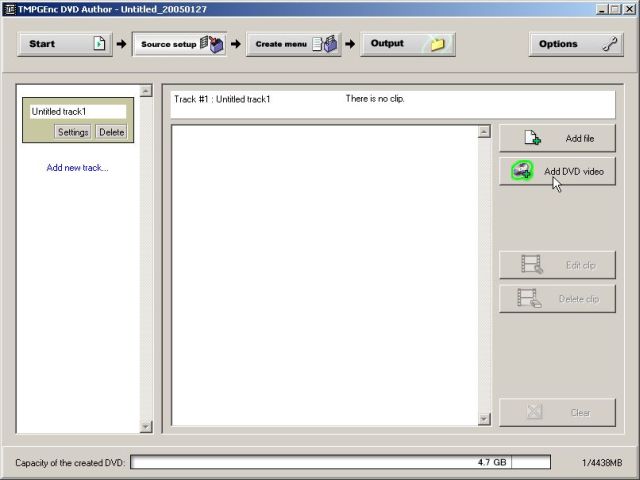Click the Clear X icon
The height and width of the screenshot is (480, 640).
pos(534,412)
